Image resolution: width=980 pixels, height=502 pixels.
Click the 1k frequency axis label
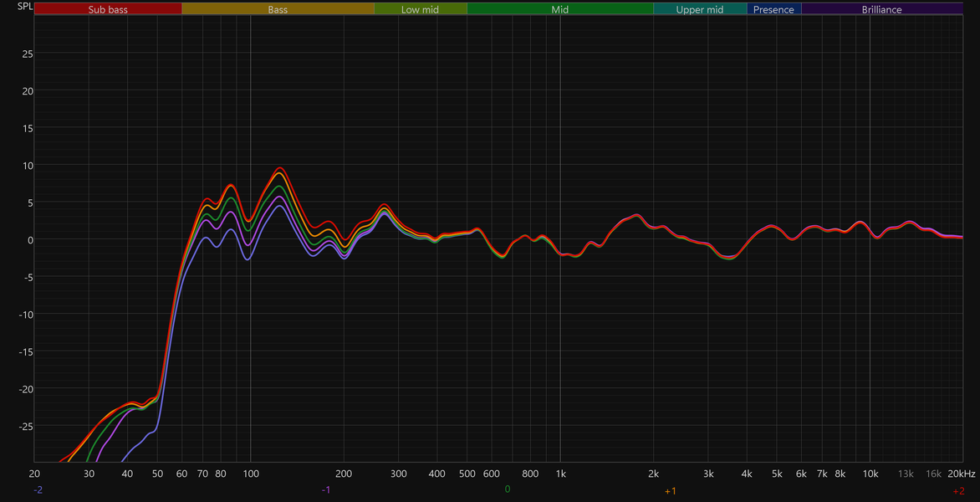click(x=560, y=474)
